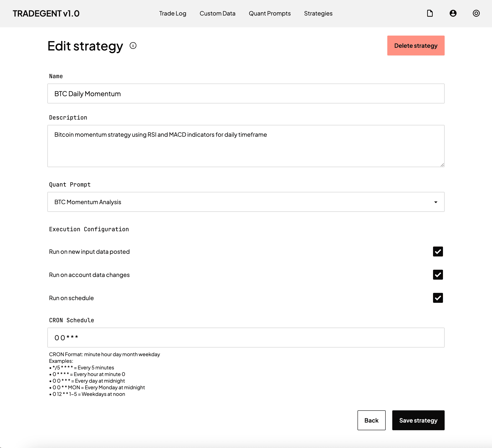Click into the Name field BTC Daily Momentum
The width and height of the screenshot is (492, 448).
click(x=246, y=94)
